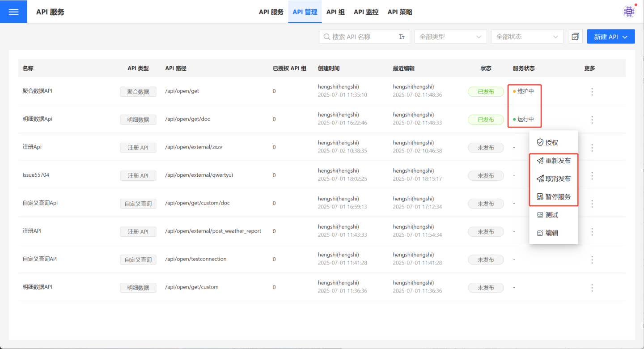The width and height of the screenshot is (644, 349).
Task: Expand the 全部类型 filter dropdown
Action: pyautogui.click(x=450, y=37)
